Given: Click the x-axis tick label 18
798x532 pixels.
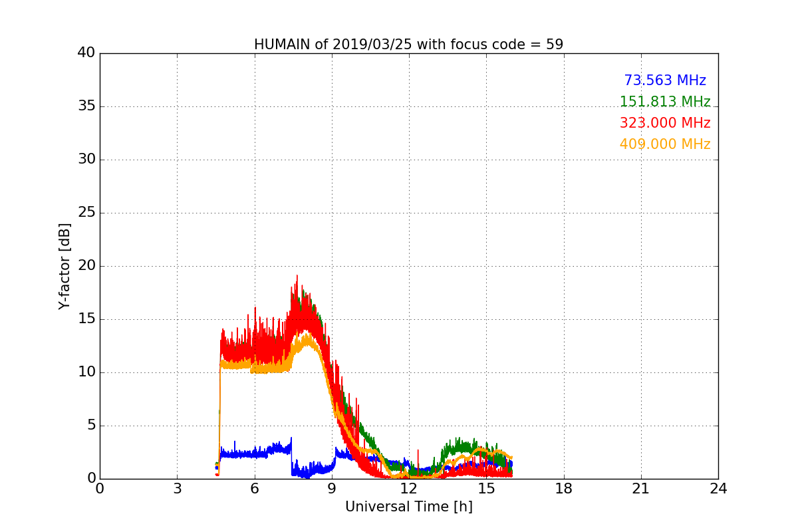Looking at the screenshot, I should (x=564, y=489).
